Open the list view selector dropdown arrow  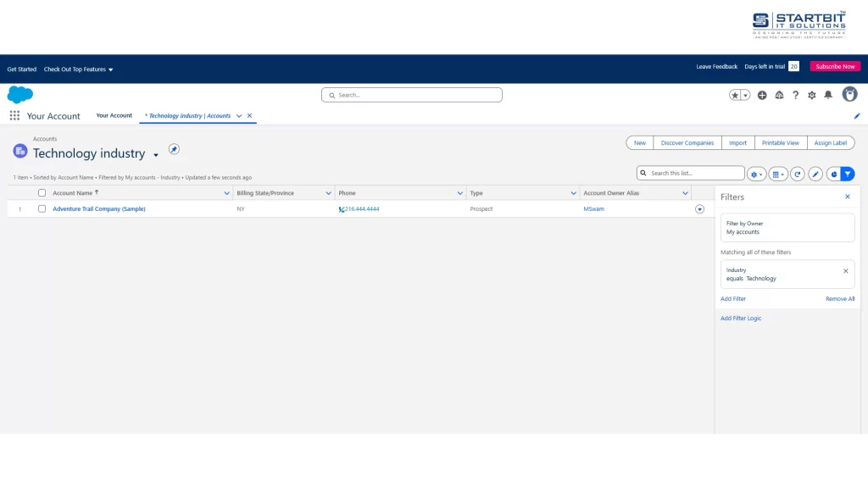click(156, 155)
